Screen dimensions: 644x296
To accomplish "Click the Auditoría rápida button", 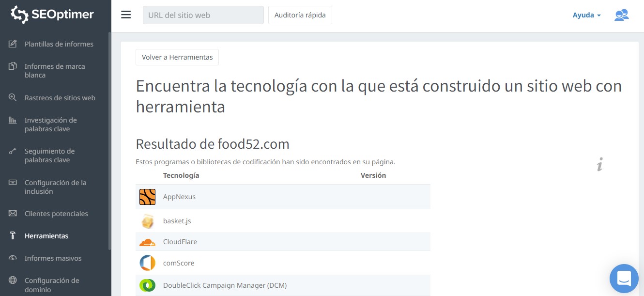I will (300, 15).
